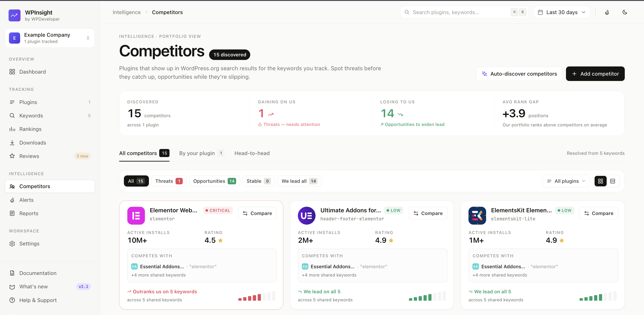Click the LOW badge on Ultimate Addons card
This screenshot has height=315, width=644.
[394, 211]
